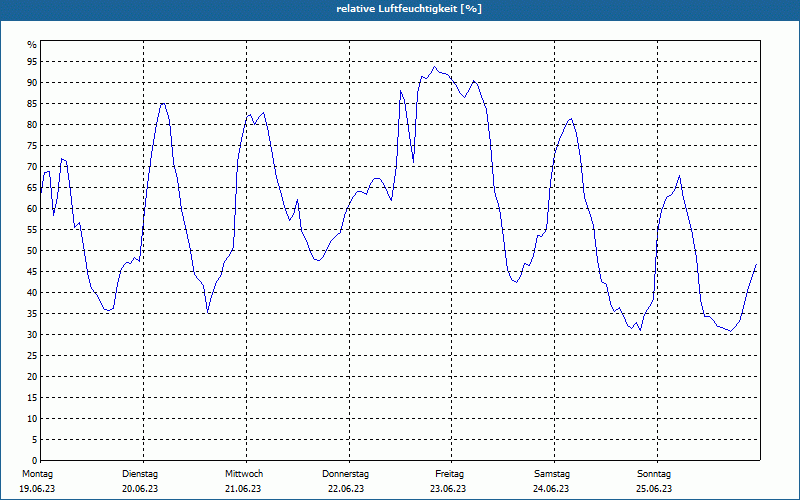Click the y-axis label '20'
The image size is (800, 500).
pyautogui.click(x=32, y=377)
